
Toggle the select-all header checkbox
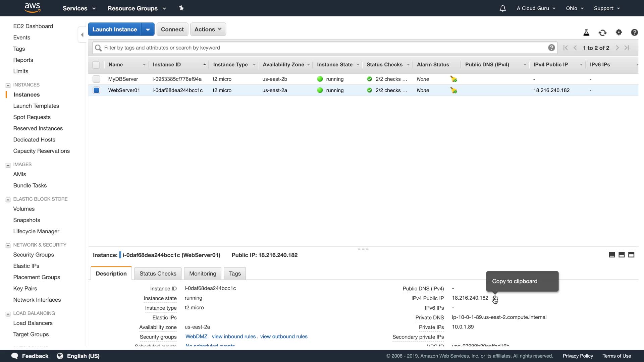click(96, 65)
